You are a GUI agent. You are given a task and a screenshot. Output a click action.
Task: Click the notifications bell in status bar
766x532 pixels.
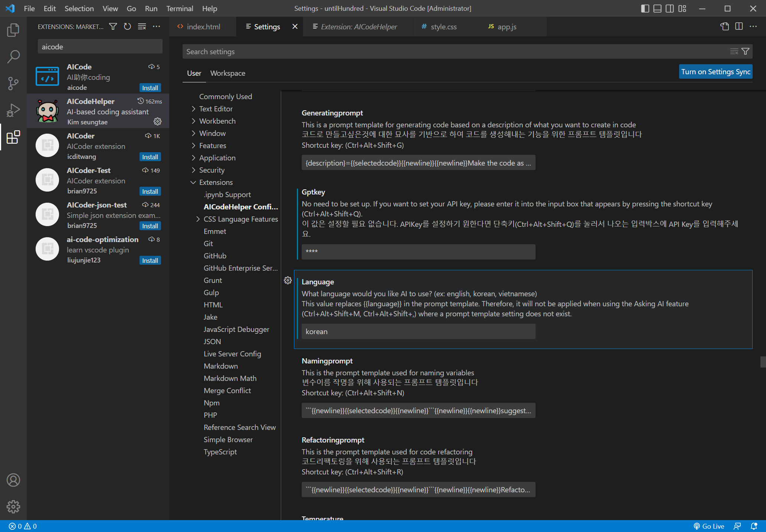[754, 526]
